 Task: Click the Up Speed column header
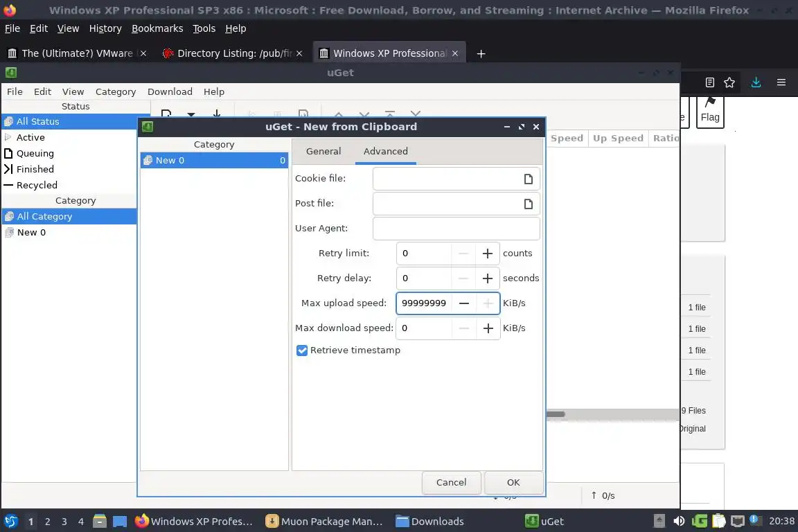click(x=618, y=139)
